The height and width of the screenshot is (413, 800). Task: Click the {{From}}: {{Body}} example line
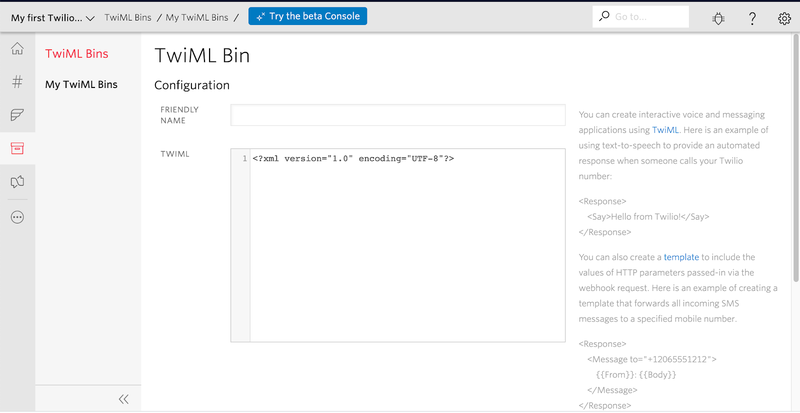636,374
